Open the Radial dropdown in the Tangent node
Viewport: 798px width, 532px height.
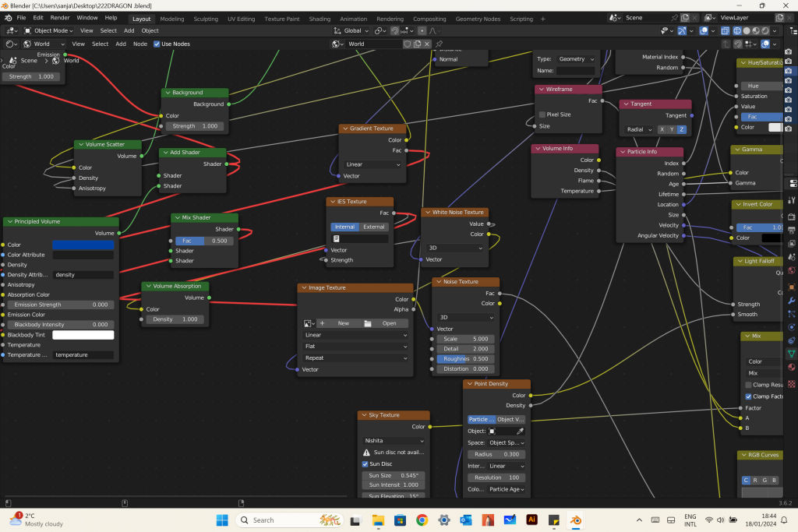[x=639, y=129]
